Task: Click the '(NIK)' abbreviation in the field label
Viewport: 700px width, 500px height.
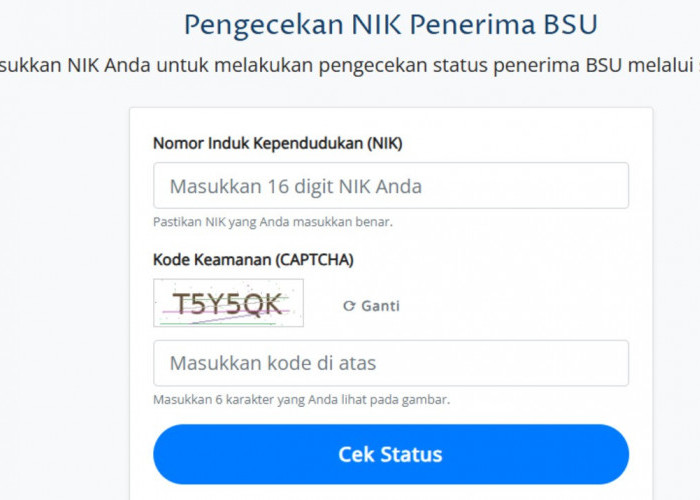Action: 385,143
